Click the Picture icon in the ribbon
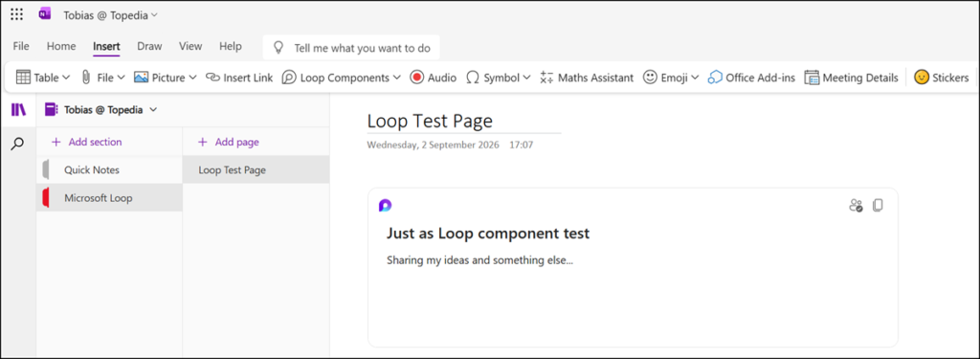The image size is (980, 359). [x=142, y=78]
